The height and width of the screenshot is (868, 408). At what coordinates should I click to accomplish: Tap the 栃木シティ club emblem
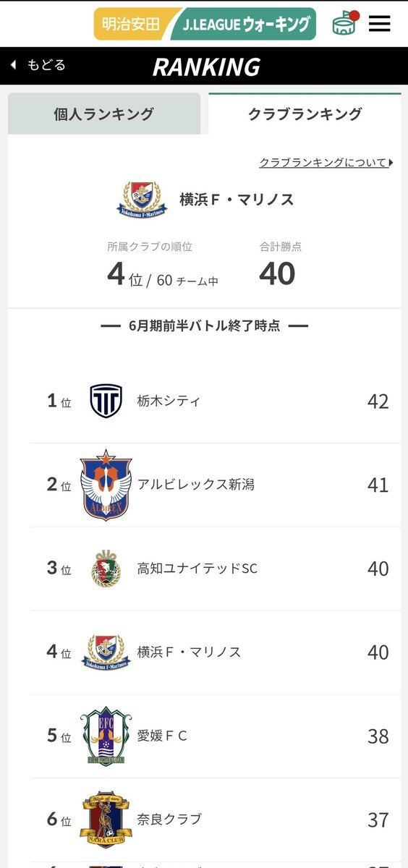[x=106, y=401]
